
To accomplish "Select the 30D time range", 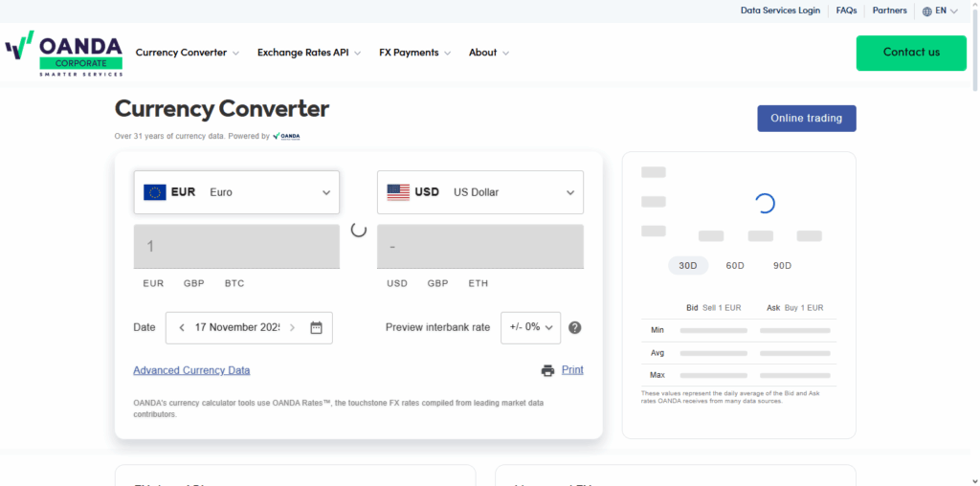I will tap(687, 265).
